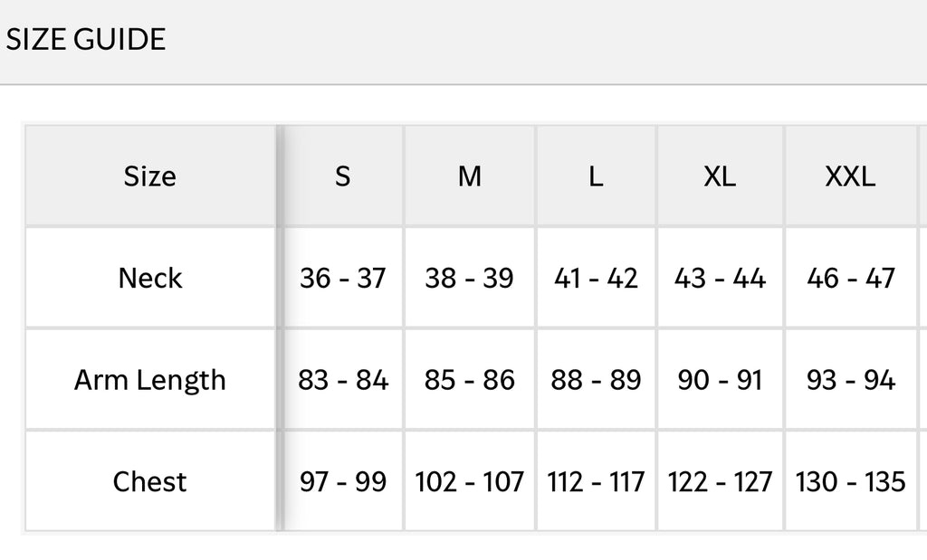Click the 38 - 39 neck measurement

click(470, 278)
